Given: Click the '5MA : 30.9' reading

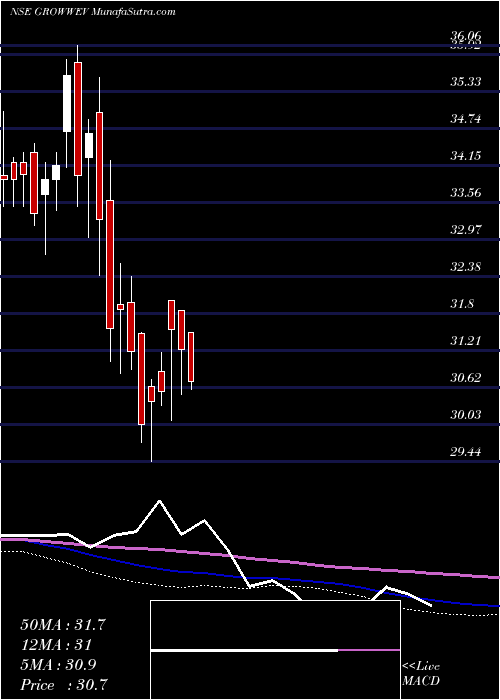Looking at the screenshot, I should pos(59,665).
